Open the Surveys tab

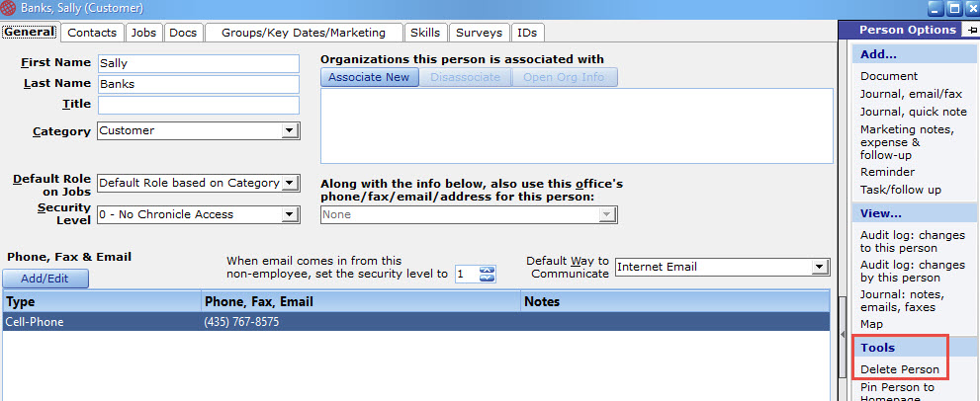(x=479, y=33)
